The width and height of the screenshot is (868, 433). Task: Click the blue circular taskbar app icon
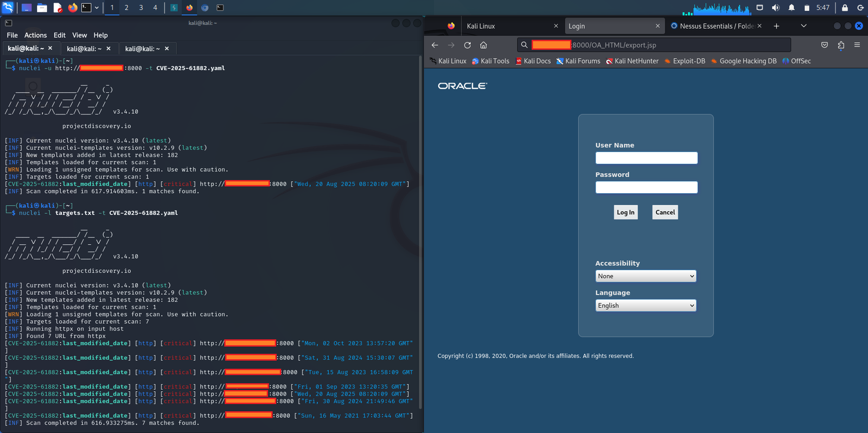point(205,8)
